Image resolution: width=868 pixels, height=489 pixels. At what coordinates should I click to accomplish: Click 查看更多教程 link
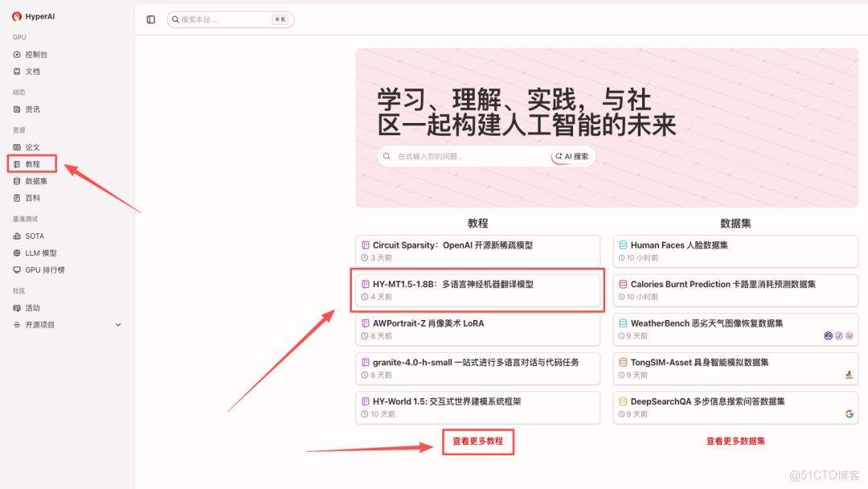coord(477,442)
